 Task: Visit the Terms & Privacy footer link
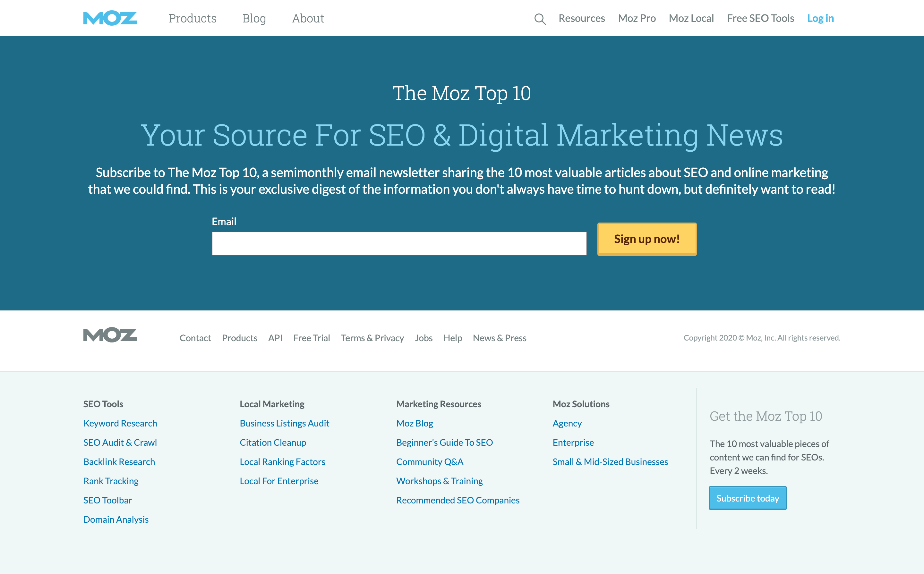click(372, 338)
